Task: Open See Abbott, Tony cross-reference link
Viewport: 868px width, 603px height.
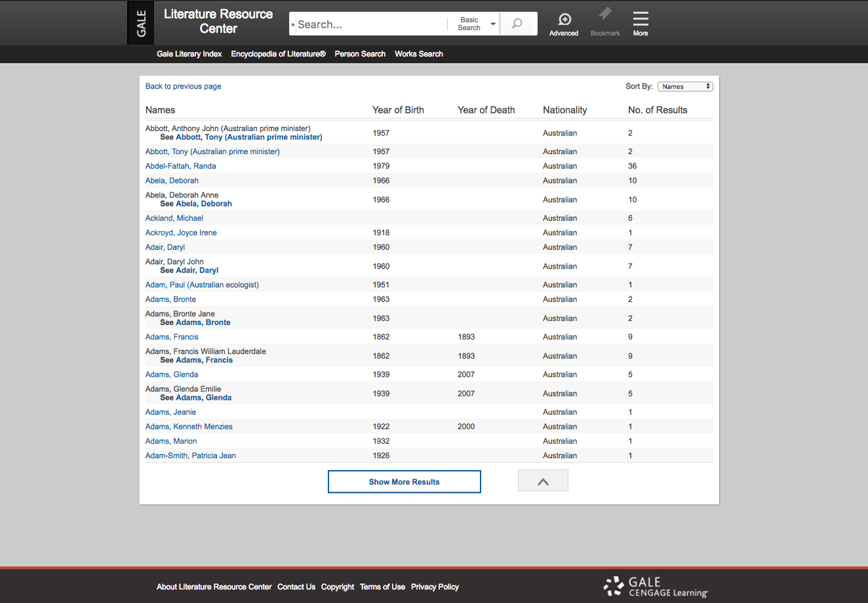Action: coord(249,138)
